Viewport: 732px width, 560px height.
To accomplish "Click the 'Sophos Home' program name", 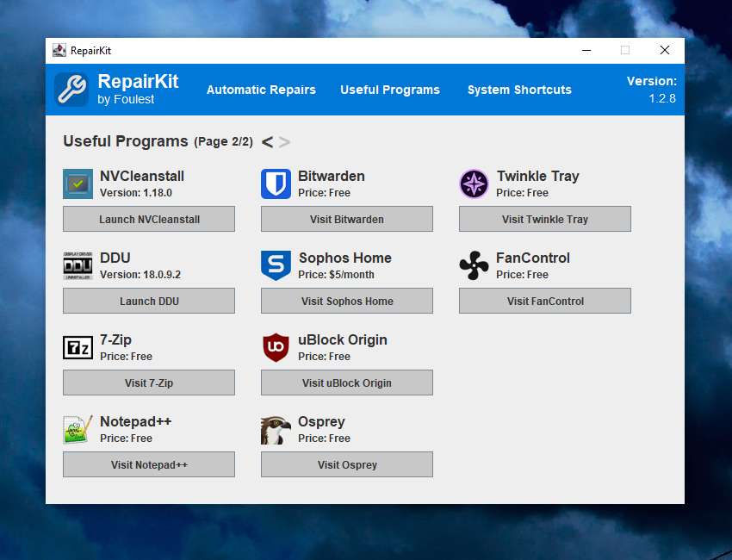I will pyautogui.click(x=345, y=258).
